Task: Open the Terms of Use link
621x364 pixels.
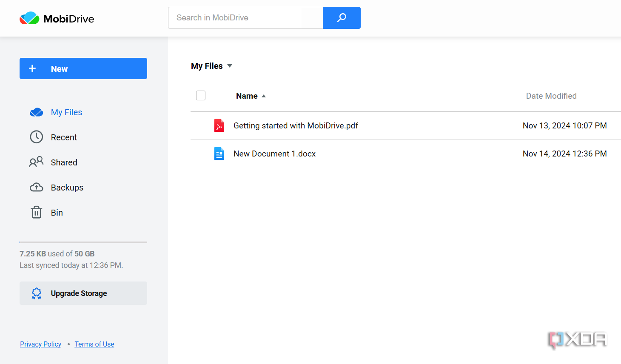Action: (x=94, y=344)
